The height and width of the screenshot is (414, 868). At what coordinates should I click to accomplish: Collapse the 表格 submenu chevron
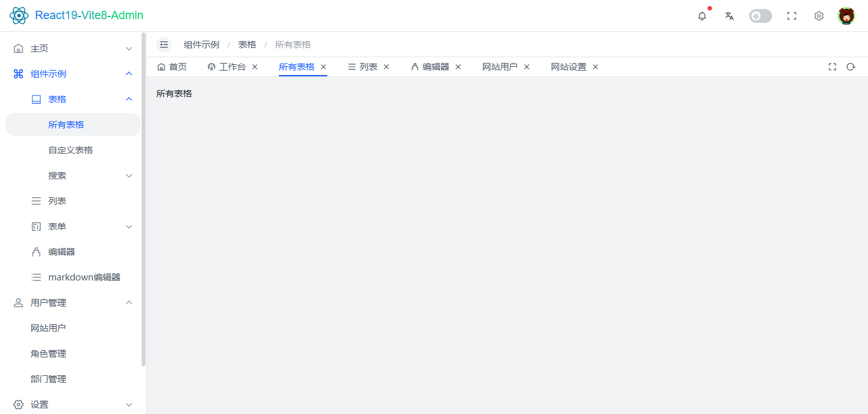(129, 99)
